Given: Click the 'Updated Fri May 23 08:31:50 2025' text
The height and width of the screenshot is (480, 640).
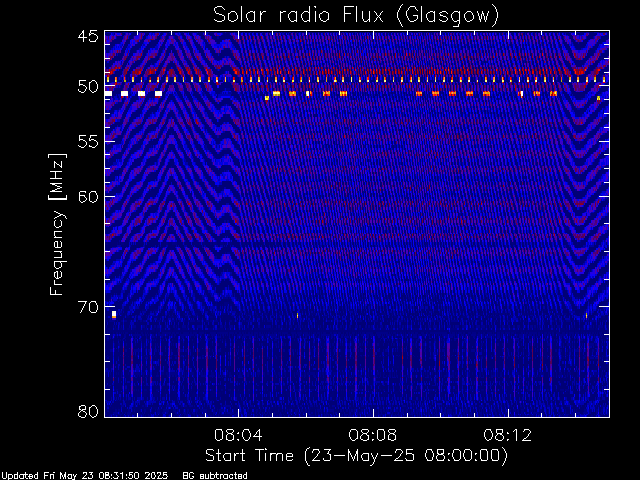Looking at the screenshot, I should [x=84, y=476].
